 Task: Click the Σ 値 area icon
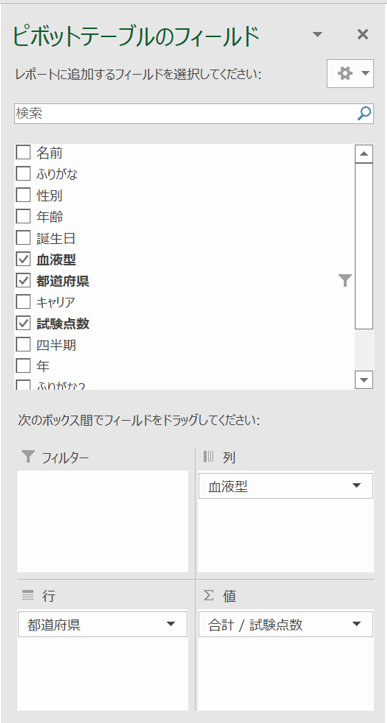tap(209, 596)
